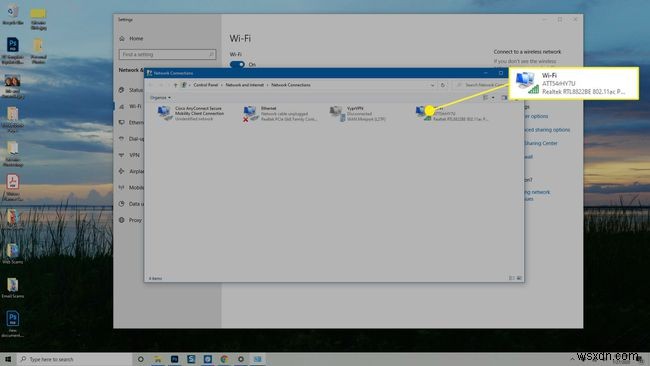
Task: Click the taskbar search box
Action: point(74,359)
